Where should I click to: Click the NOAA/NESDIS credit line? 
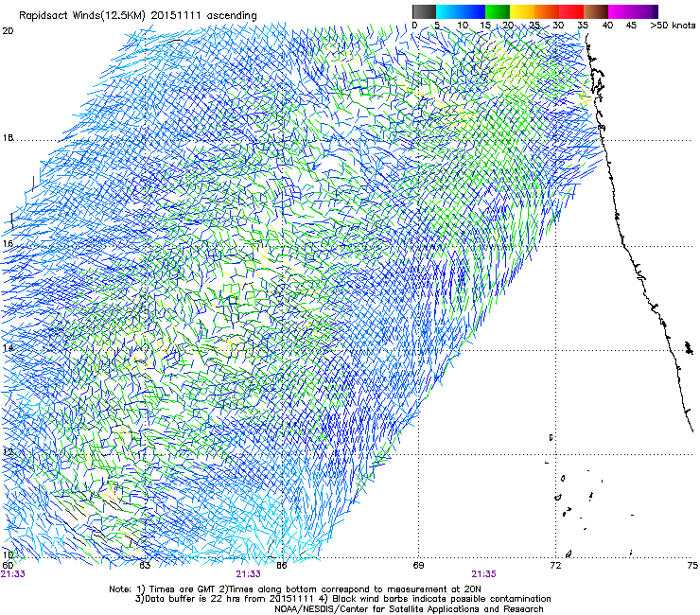coord(409,608)
